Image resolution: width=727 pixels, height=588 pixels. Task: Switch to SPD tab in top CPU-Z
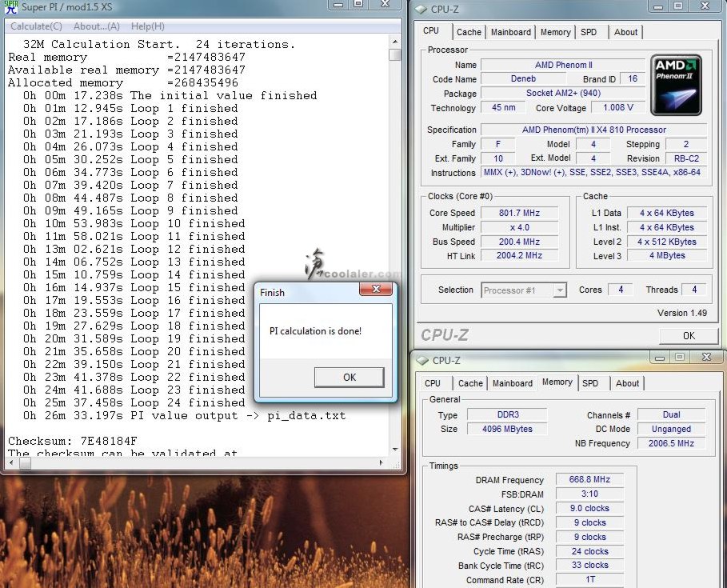coord(589,32)
